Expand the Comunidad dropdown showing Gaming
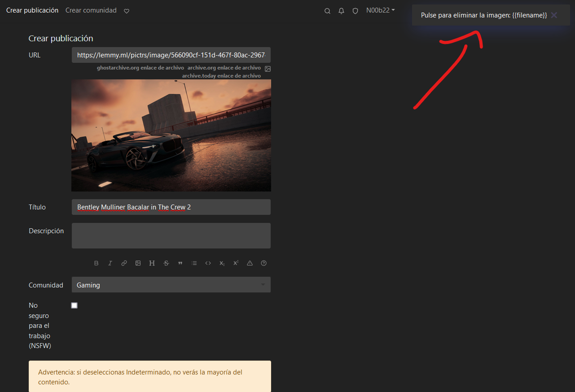The image size is (575, 392). (x=171, y=285)
